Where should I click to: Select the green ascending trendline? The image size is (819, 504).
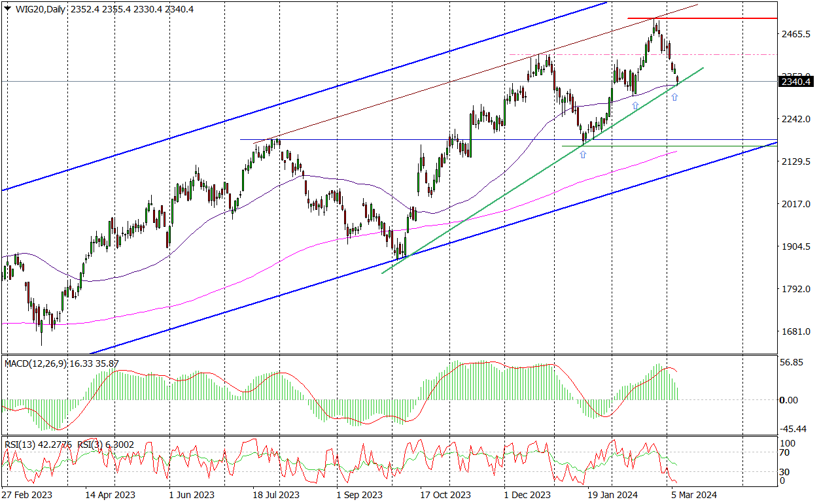click(x=543, y=170)
